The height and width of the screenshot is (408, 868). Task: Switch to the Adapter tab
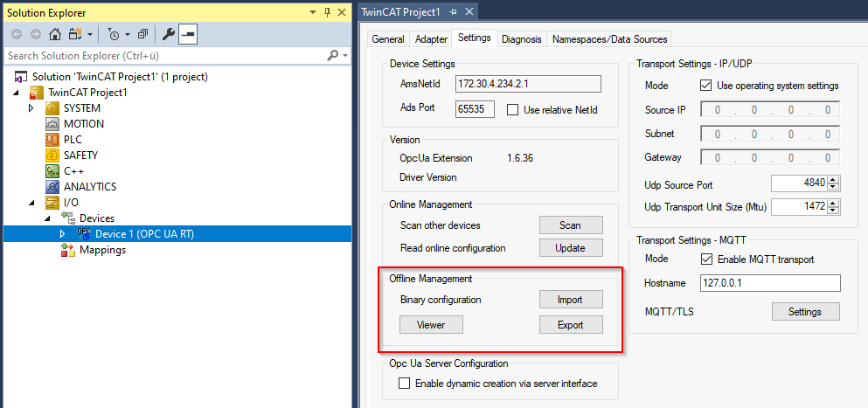pyautogui.click(x=431, y=39)
